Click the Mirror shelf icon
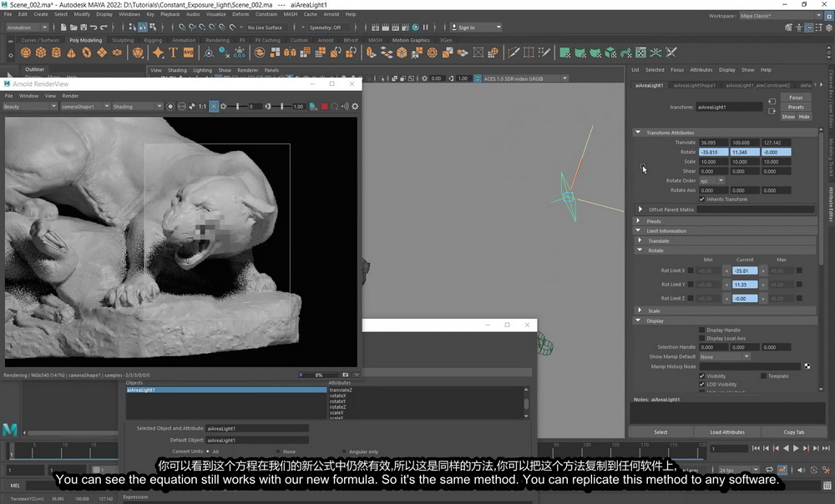The height and width of the screenshot is (504, 835). click(291, 53)
